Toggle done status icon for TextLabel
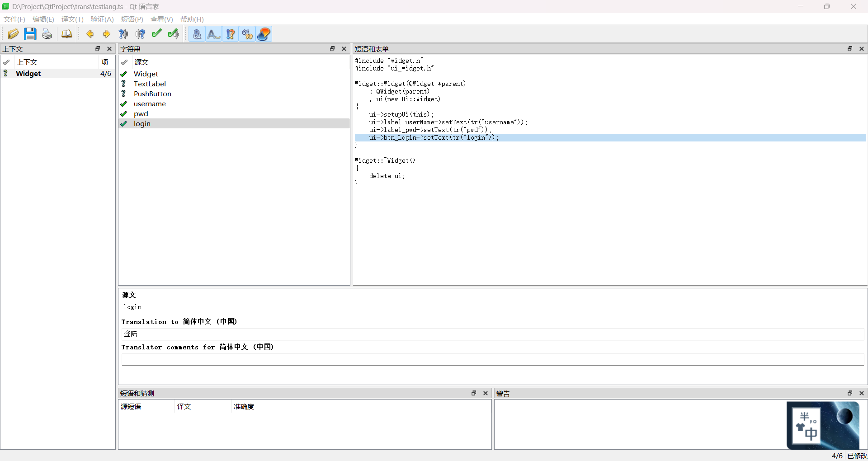 [x=123, y=84]
